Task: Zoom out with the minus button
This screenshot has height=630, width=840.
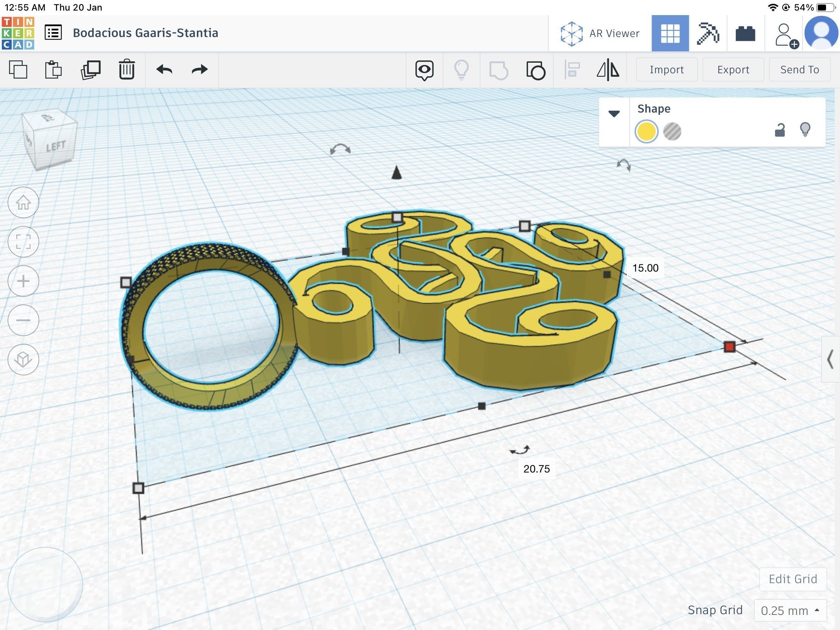Action: [x=23, y=320]
